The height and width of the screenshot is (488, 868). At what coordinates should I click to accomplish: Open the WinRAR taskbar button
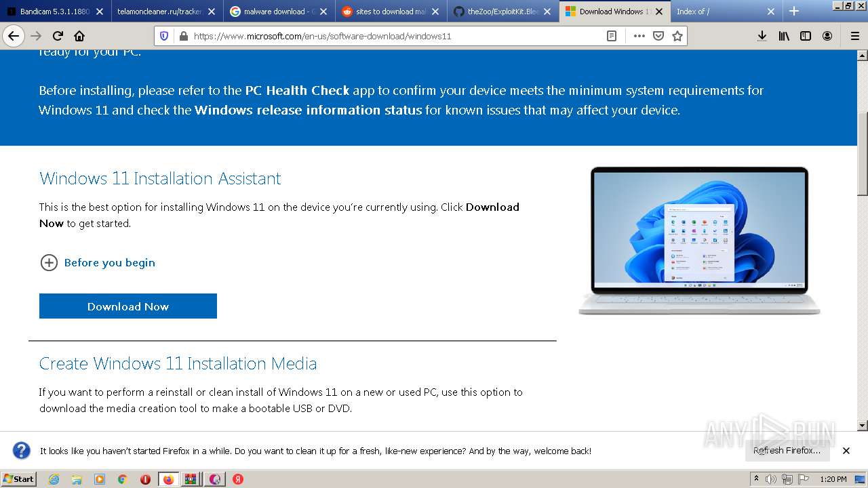(x=191, y=479)
